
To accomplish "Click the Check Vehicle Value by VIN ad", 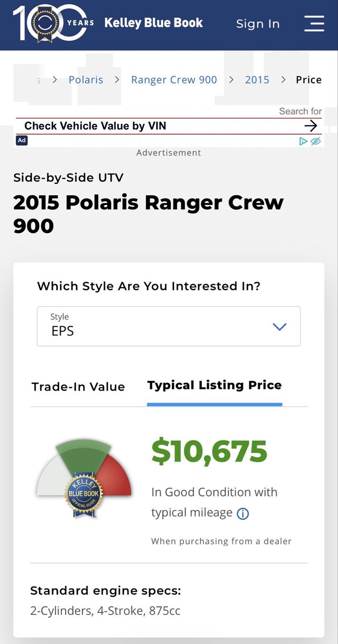I will click(x=95, y=126).
